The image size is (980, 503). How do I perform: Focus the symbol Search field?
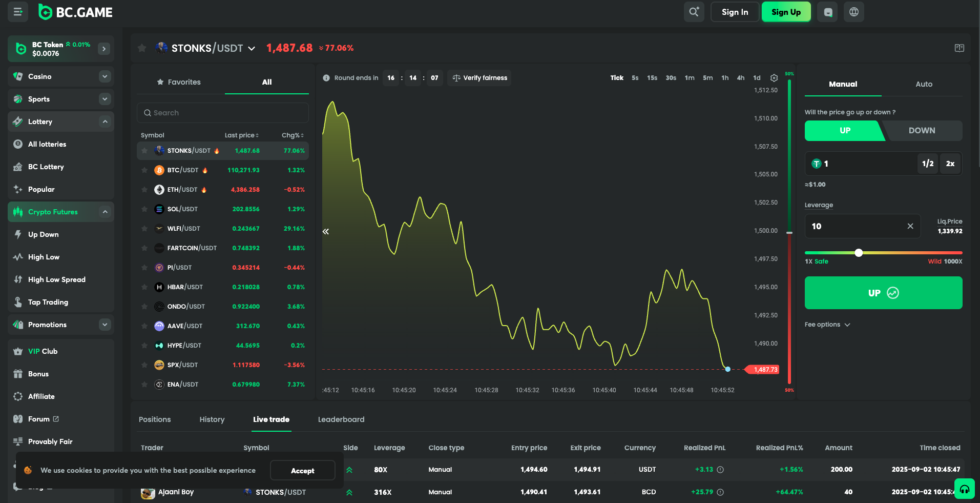(x=223, y=113)
